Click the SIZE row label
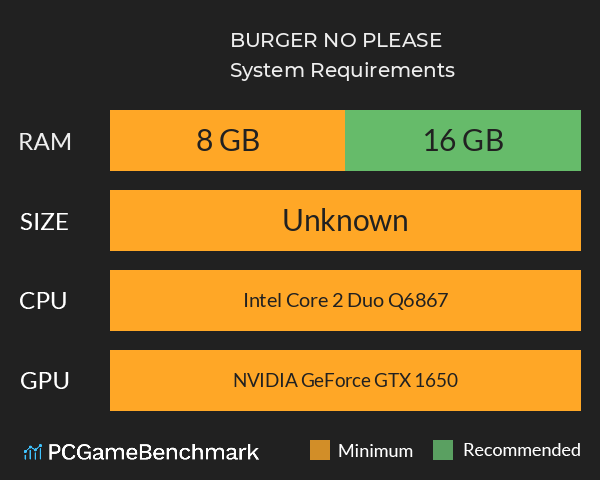The image size is (600, 480). [x=45, y=222]
